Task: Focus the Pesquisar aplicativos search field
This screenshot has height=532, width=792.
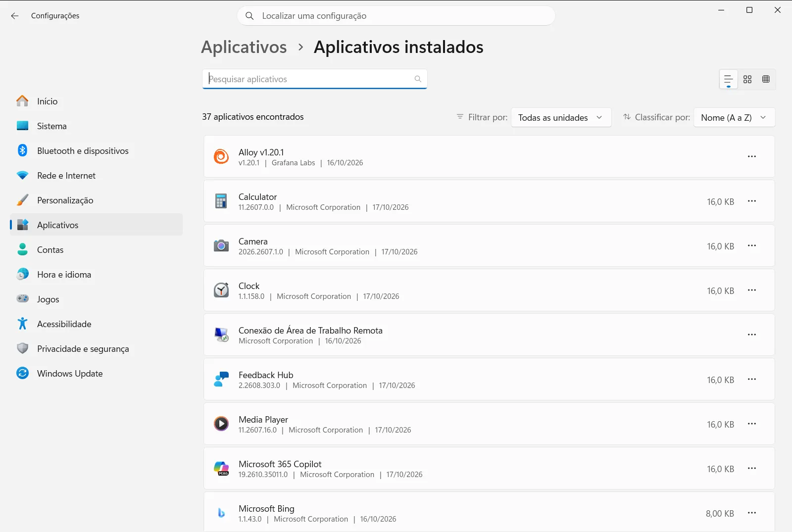Action: tap(314, 79)
